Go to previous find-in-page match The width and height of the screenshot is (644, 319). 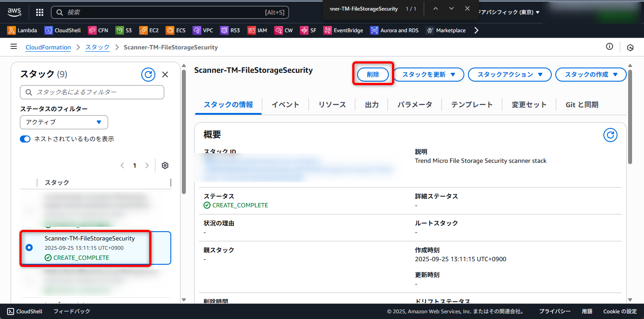coord(436,9)
